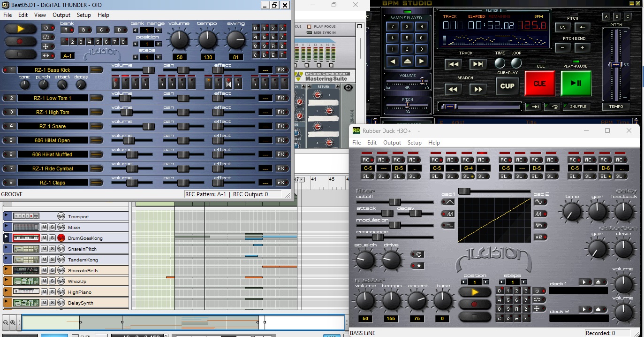Screen dimensions: 644x337
Task: Toggle the x2 button for osc 2
Action: point(541,237)
